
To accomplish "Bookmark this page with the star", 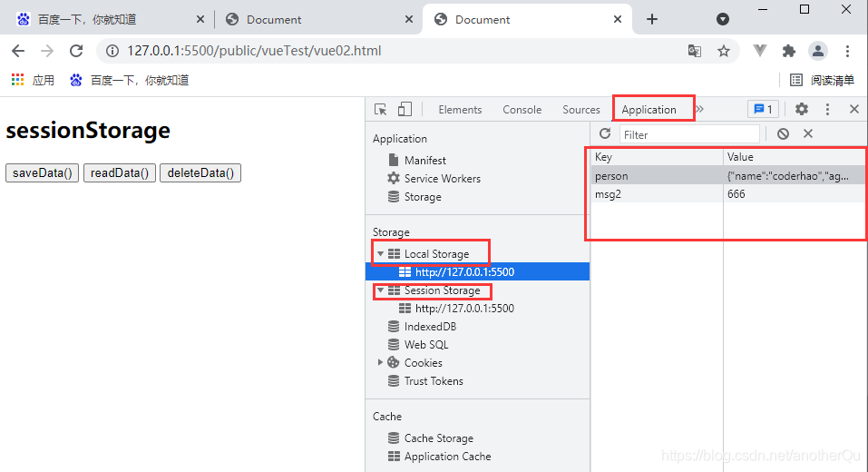I will (724, 51).
